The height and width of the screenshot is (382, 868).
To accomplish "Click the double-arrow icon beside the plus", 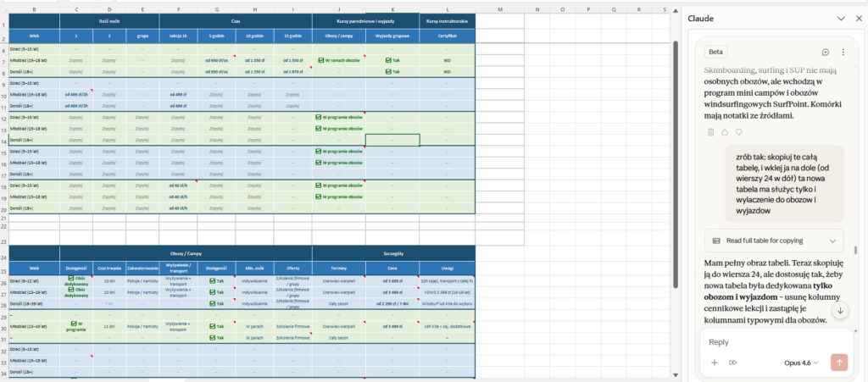I will click(733, 363).
